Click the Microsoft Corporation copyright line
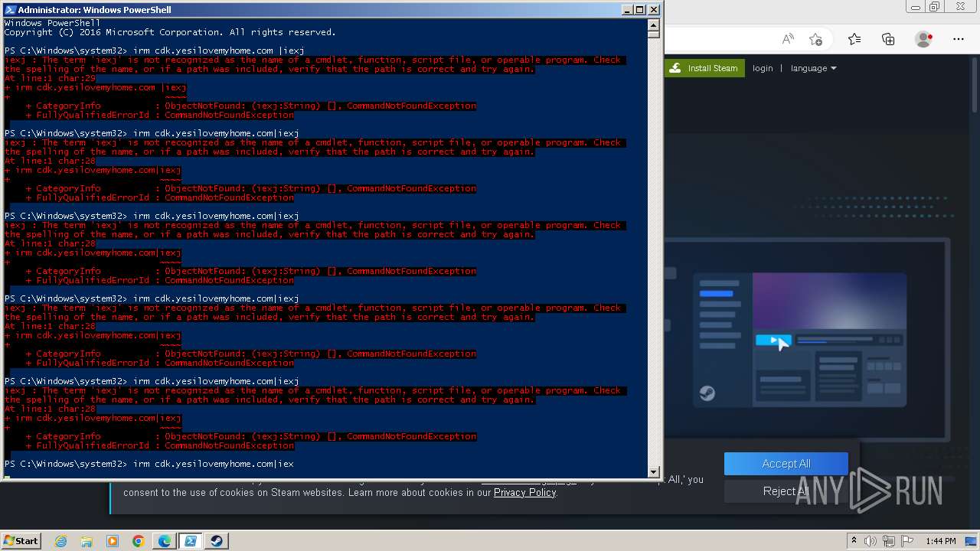Viewport: 980px width, 551px height. [x=170, y=32]
